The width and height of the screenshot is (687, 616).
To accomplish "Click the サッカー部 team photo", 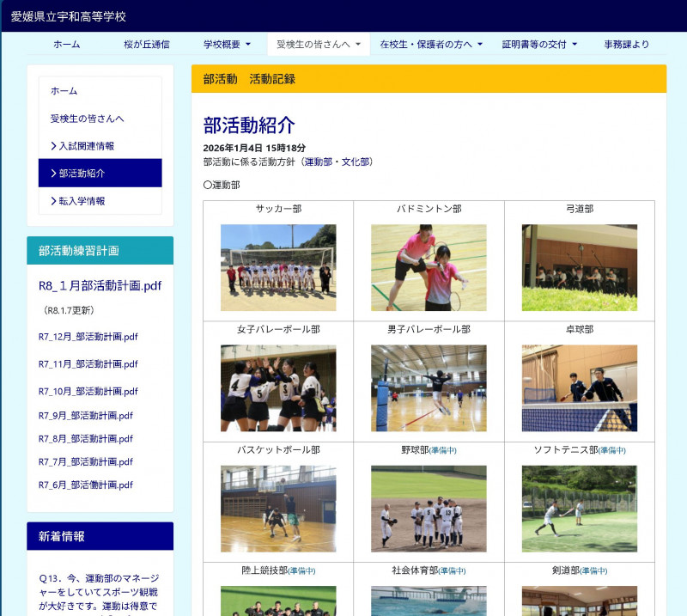I will pyautogui.click(x=278, y=267).
